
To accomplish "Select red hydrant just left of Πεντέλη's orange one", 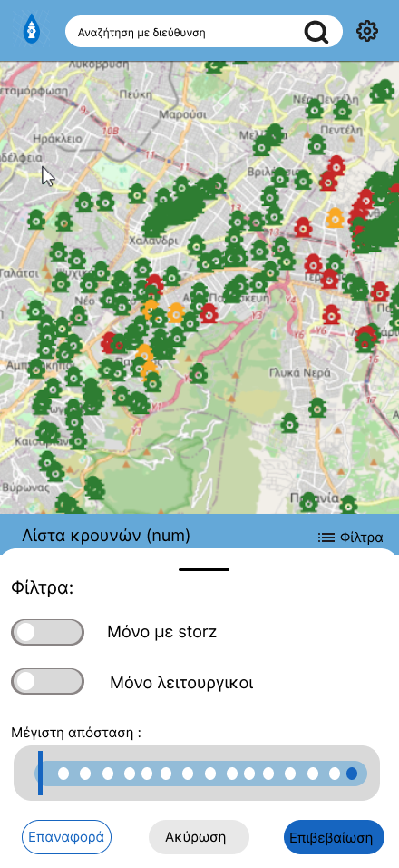I will (302, 227).
